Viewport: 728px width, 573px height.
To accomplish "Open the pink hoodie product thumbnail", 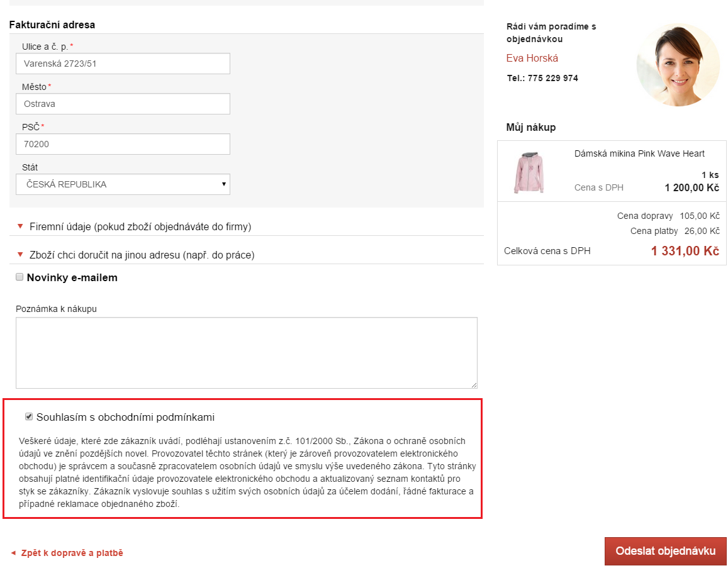I will 529,172.
